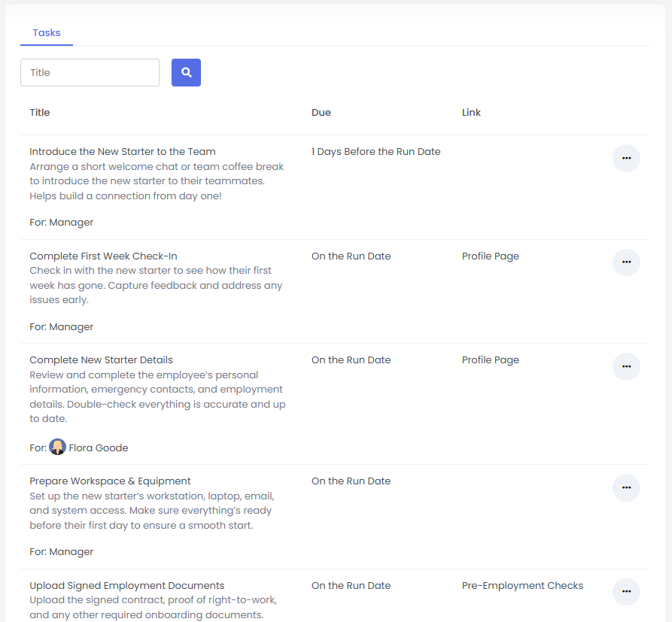Open the actions menu for Complete New Starter Details
Image resolution: width=672 pixels, height=622 pixels.
point(626,366)
